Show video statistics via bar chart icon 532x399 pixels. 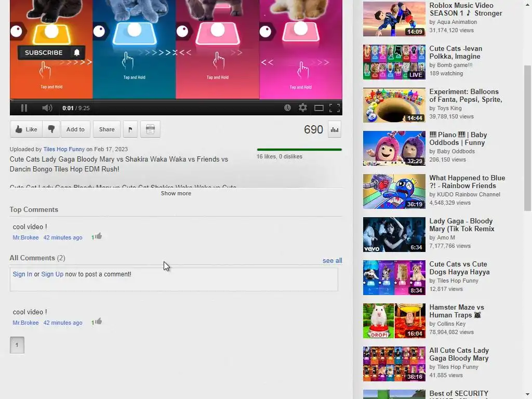335,129
